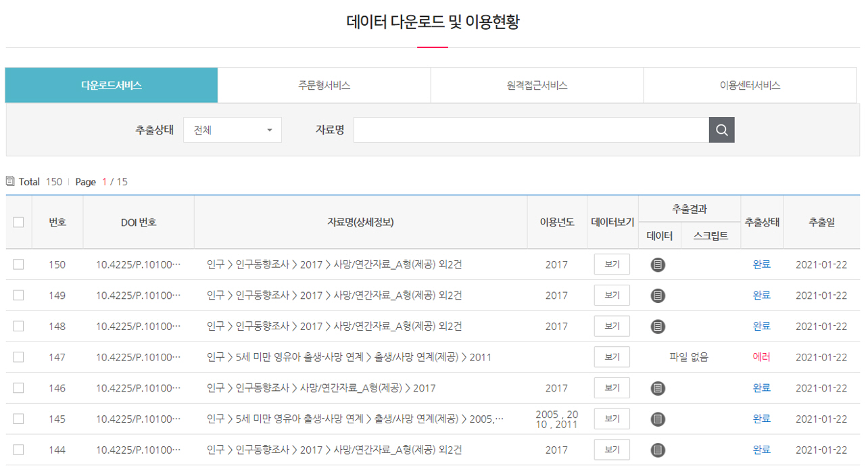Click the document icon next to Total count
Viewport: 868px width, 470px height.
tap(9, 181)
